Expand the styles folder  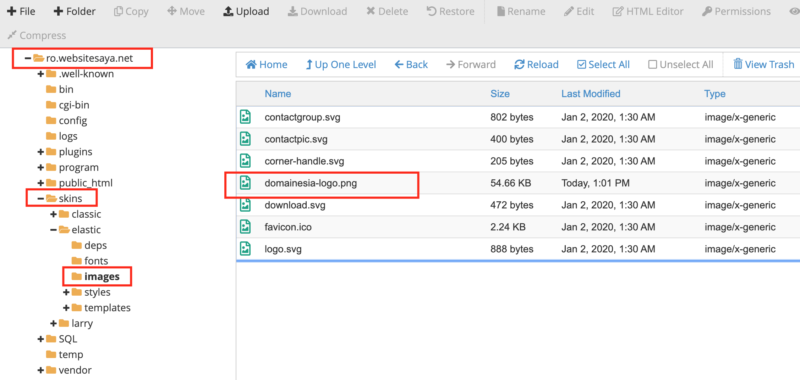point(66,292)
